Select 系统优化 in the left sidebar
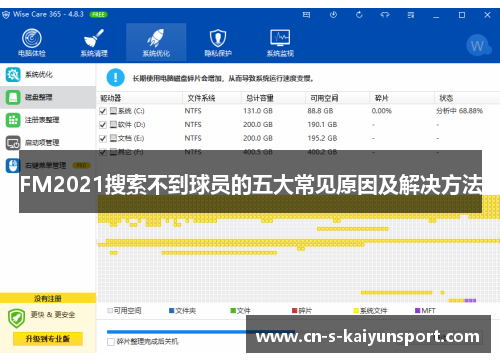The width and height of the screenshot is (500, 362). [x=48, y=75]
